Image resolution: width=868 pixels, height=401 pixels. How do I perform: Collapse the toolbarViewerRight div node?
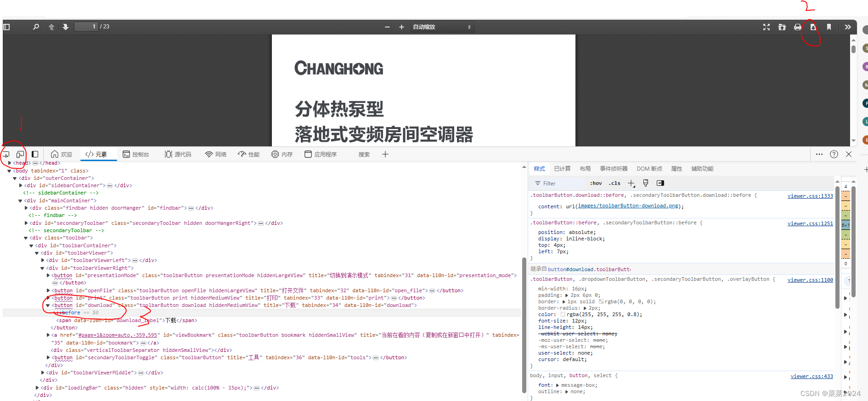[x=42, y=268]
